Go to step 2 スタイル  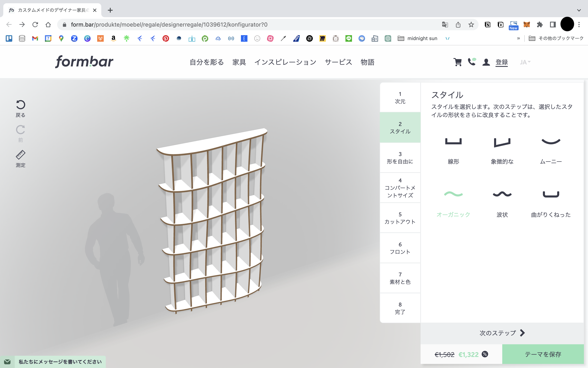pos(400,128)
